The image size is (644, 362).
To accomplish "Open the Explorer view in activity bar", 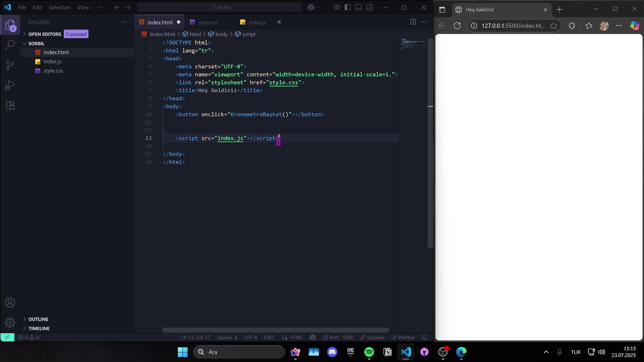I will tap(10, 25).
